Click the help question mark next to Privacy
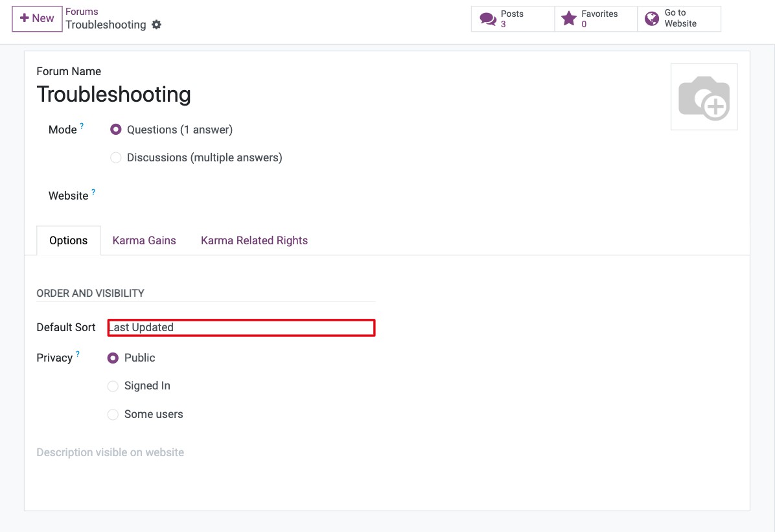This screenshot has height=532, width=775. click(78, 354)
